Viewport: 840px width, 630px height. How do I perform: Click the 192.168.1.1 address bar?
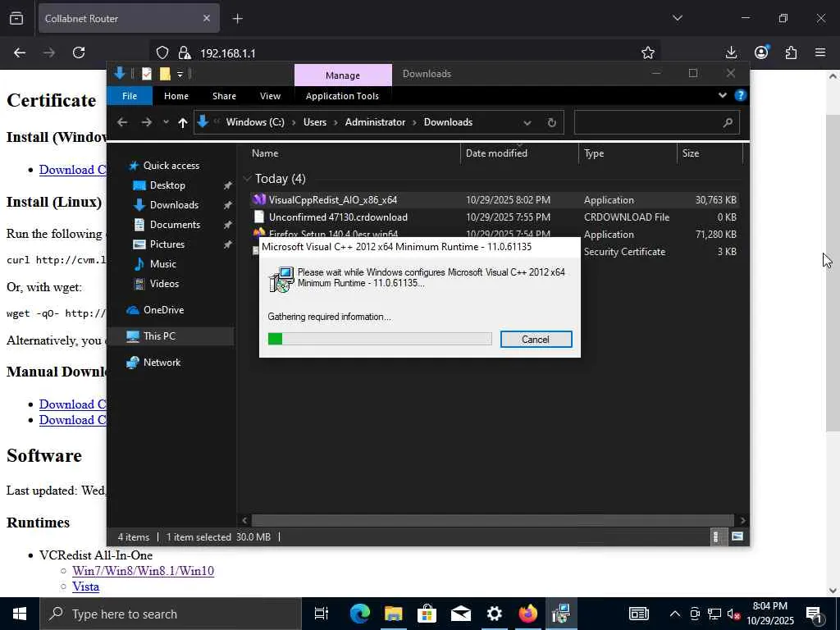[x=404, y=52]
